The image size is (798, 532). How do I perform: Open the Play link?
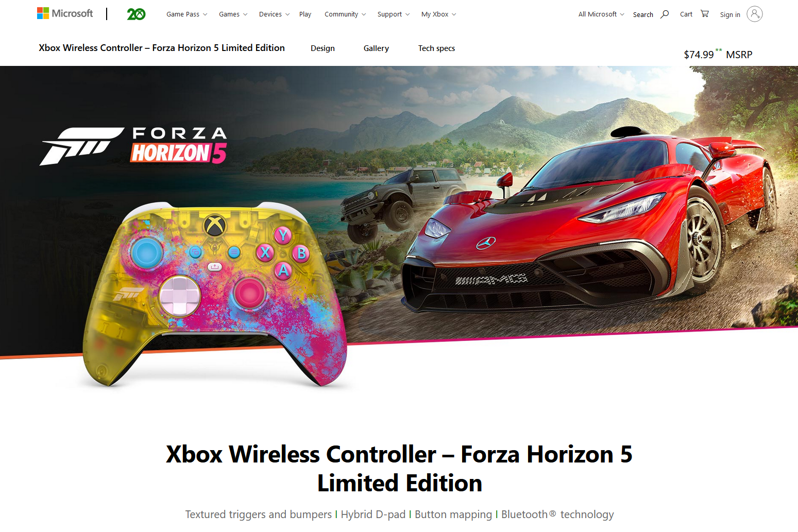click(x=305, y=14)
